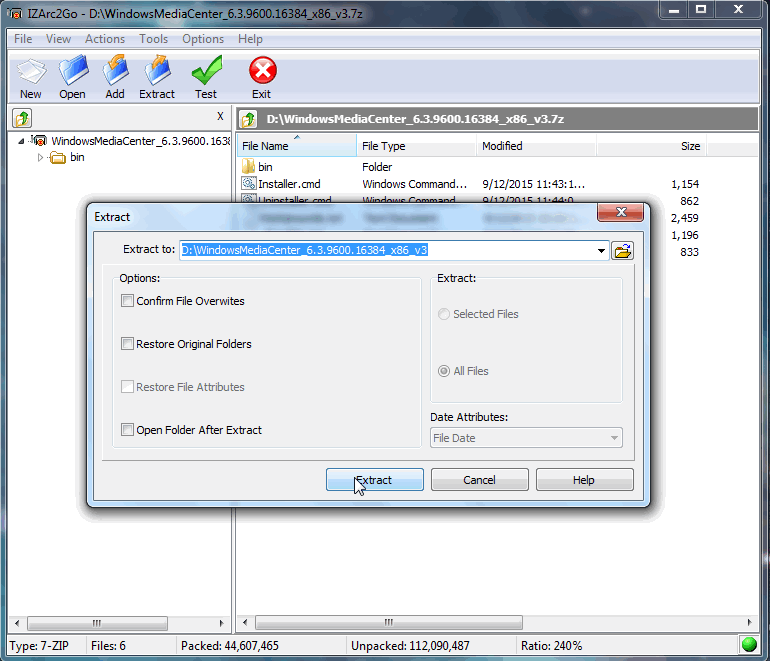Screen dimensions: 770x661
Task: Click the Test archive toolbar icon
Action: (207, 70)
